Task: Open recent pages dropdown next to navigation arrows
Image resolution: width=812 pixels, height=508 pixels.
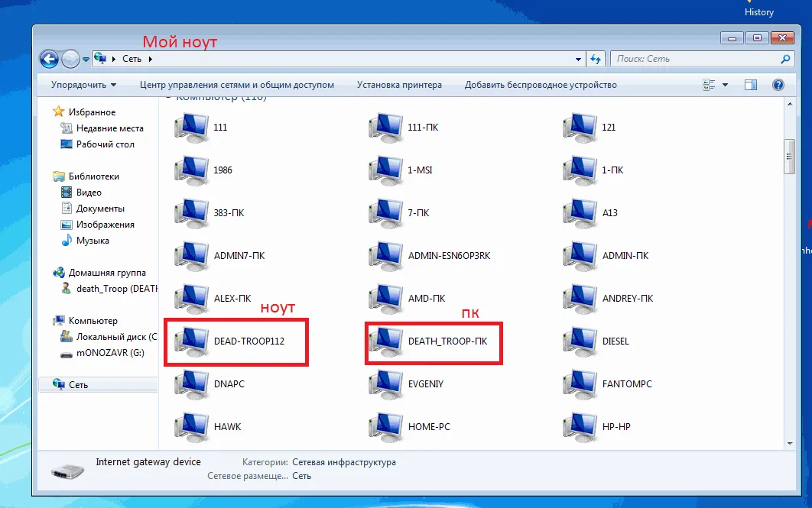Action: (86, 60)
